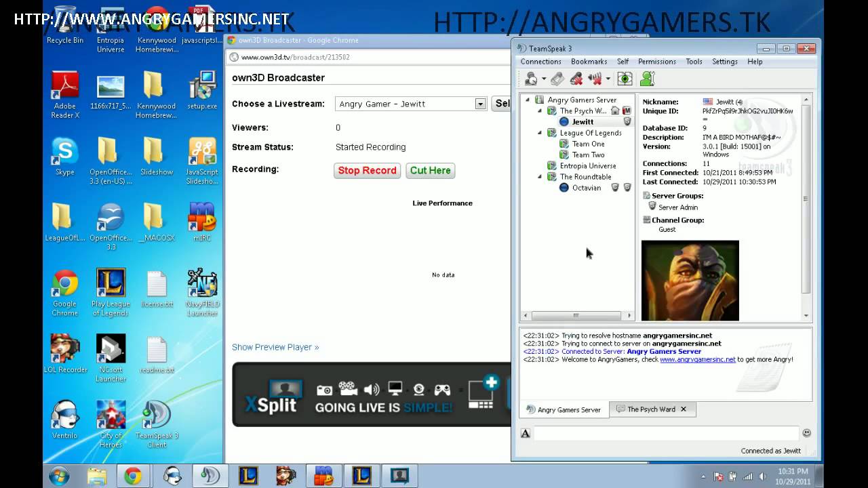Click the Cut Here button

coord(430,171)
